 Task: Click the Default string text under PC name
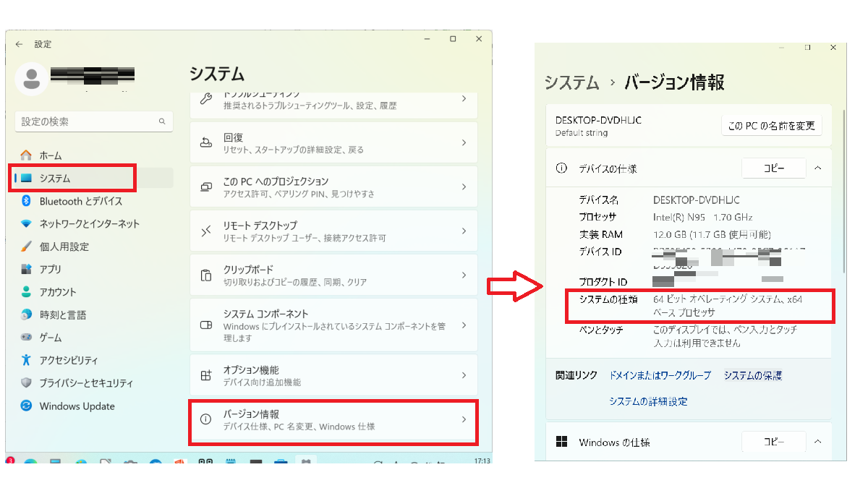582,133
